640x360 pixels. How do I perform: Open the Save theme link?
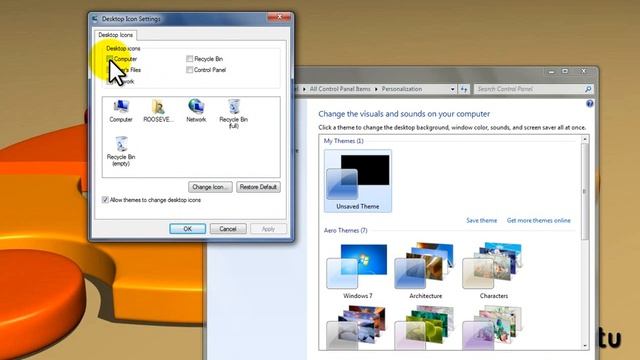(x=482, y=220)
